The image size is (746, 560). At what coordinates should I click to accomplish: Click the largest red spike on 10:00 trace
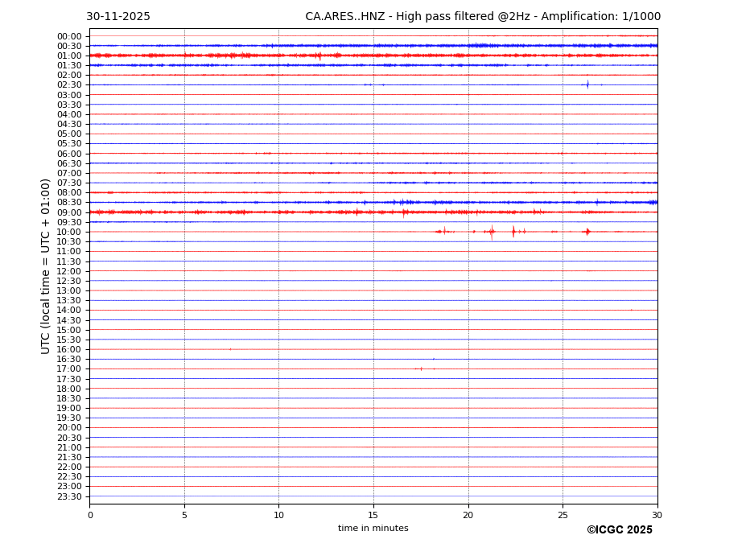(x=492, y=232)
